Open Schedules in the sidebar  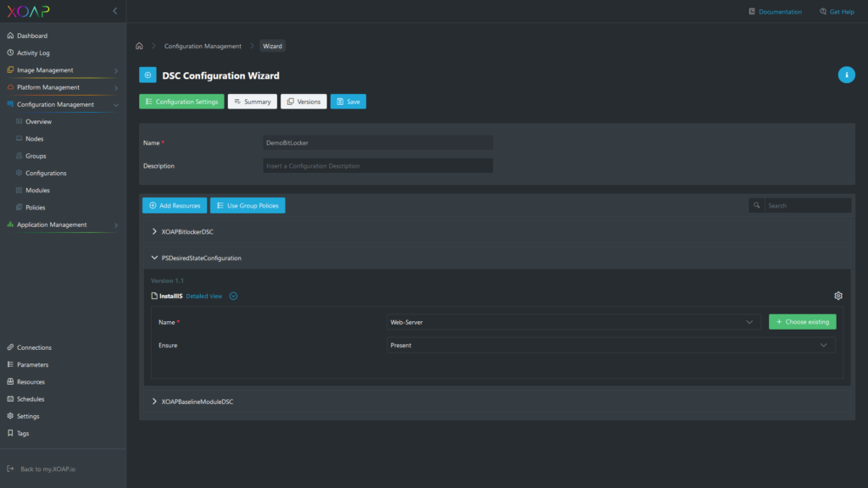[31, 399]
